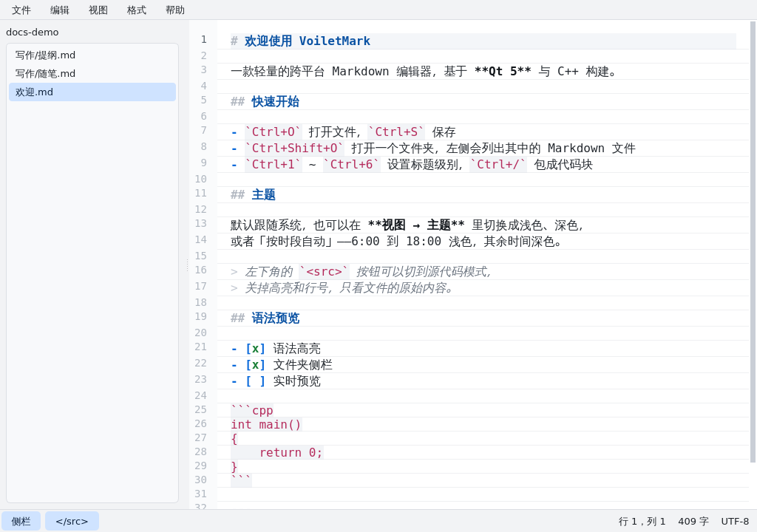Open the 编辑 menu
The width and height of the screenshot is (757, 532).
click(60, 10)
